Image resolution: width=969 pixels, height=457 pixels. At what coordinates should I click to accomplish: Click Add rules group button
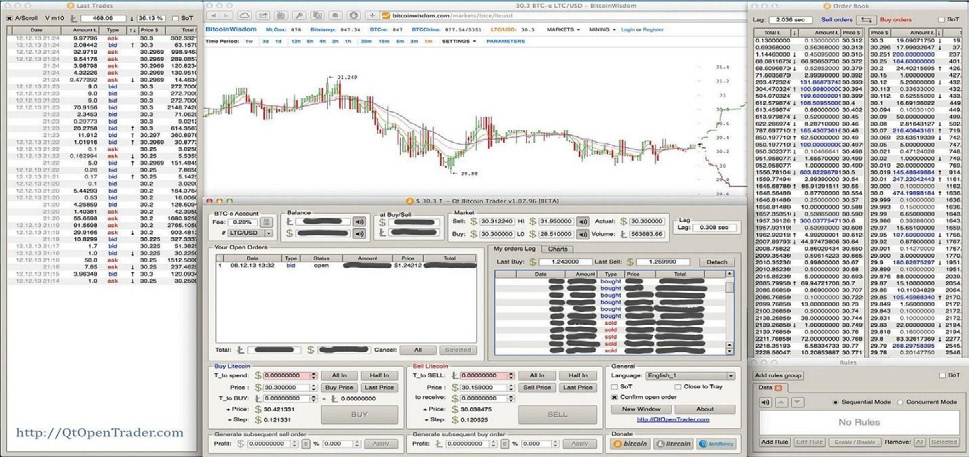pyautogui.click(x=777, y=375)
